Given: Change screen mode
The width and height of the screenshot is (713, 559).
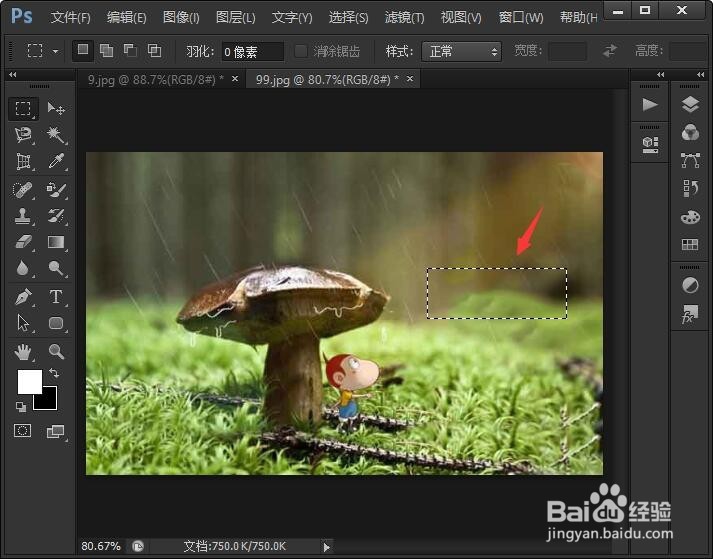Looking at the screenshot, I should click(55, 431).
